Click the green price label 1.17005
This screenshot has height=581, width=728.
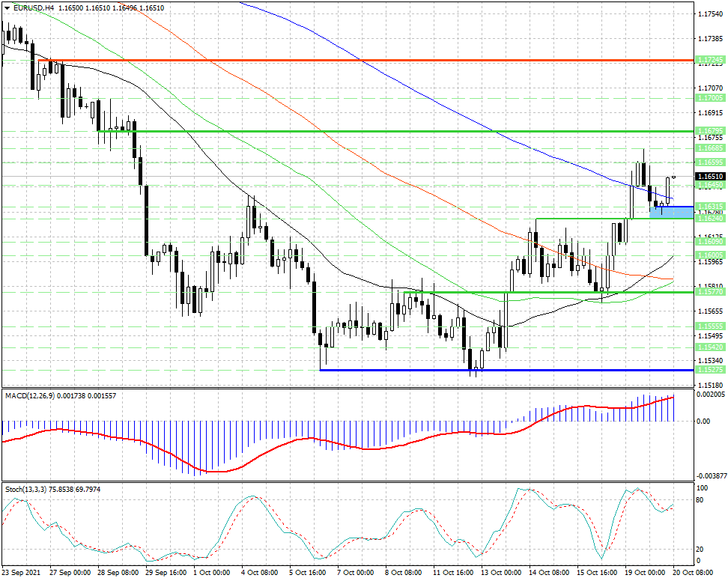710,98
